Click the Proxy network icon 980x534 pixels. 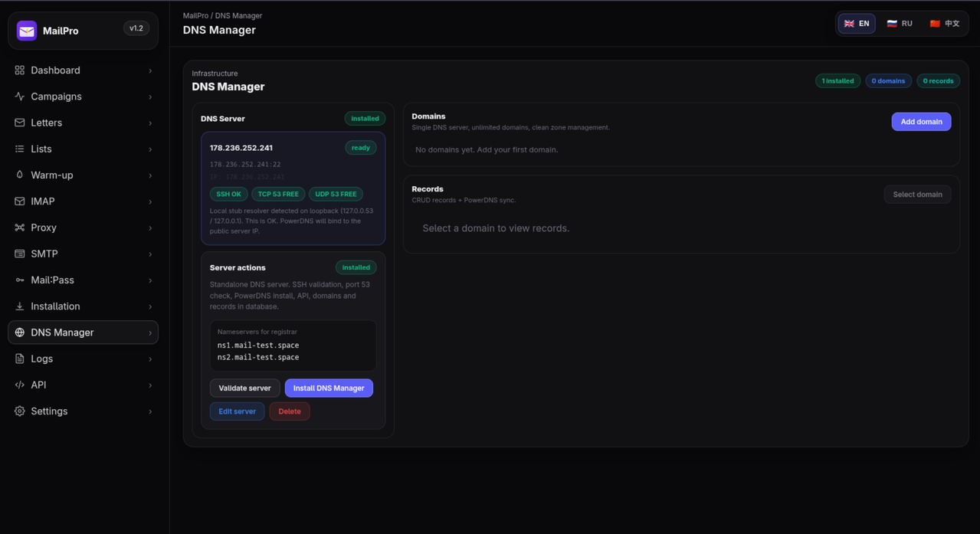pos(20,228)
